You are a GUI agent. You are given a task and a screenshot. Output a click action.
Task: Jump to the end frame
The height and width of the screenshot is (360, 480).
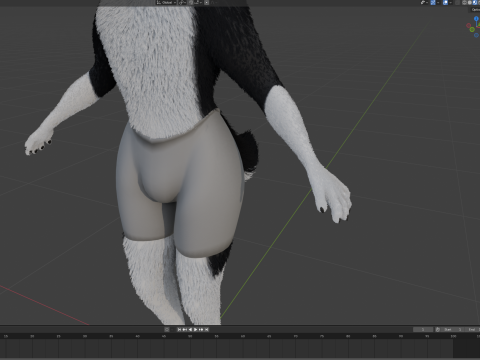[207, 329]
